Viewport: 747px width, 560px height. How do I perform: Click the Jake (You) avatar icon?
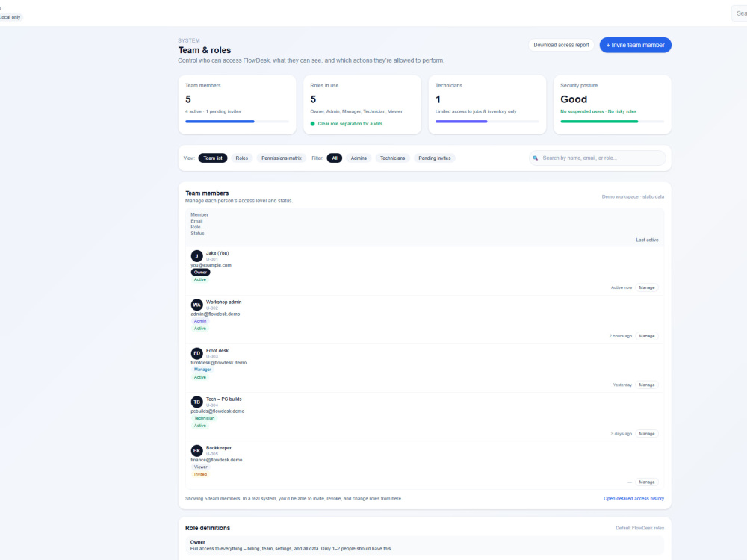[x=196, y=256]
